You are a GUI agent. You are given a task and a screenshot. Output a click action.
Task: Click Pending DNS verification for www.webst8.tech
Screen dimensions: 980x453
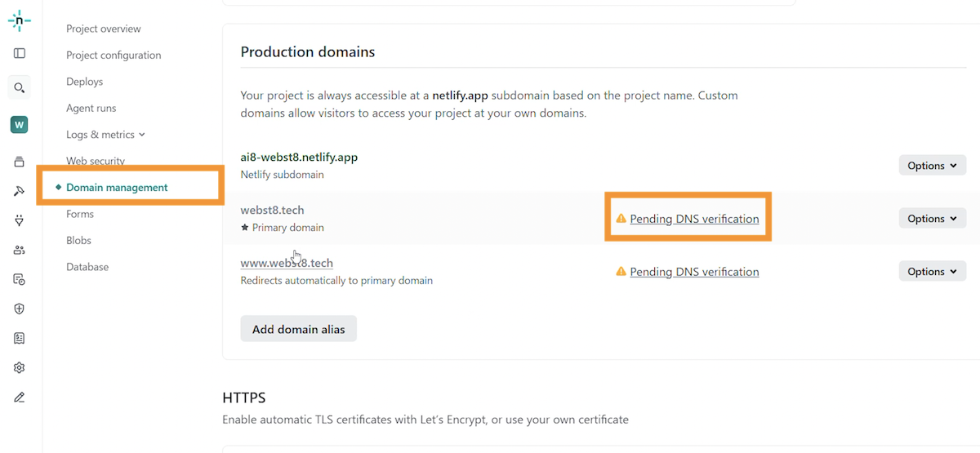click(x=694, y=272)
